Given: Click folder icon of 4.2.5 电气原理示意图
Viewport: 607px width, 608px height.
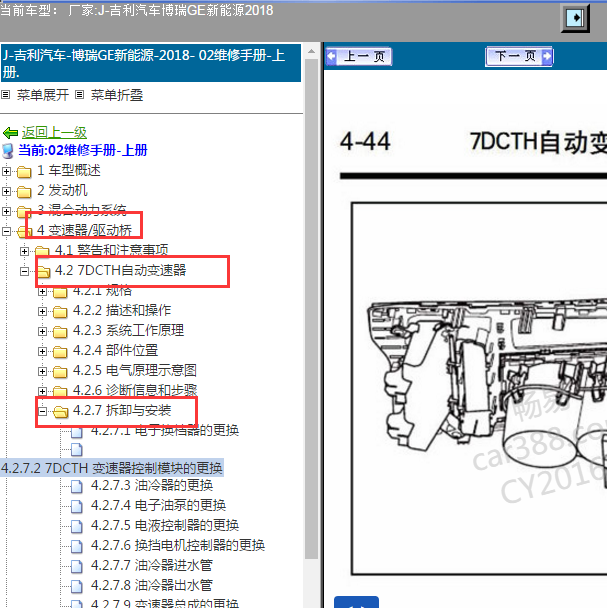Looking at the screenshot, I should coord(60,371).
